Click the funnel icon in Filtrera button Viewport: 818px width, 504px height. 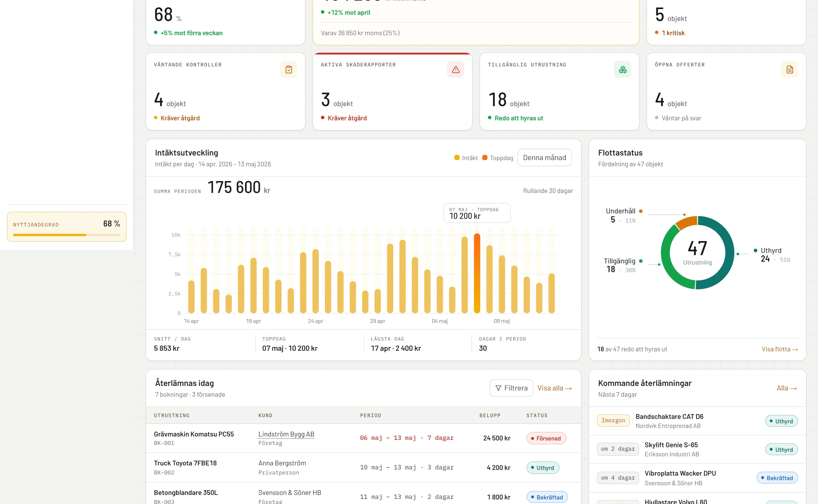[498, 388]
